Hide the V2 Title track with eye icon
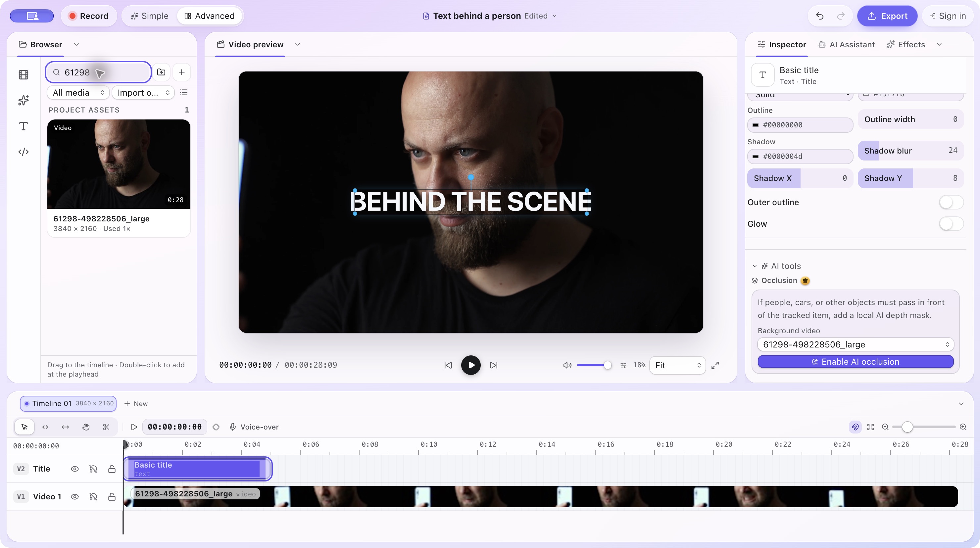The image size is (980, 548). pyautogui.click(x=75, y=469)
